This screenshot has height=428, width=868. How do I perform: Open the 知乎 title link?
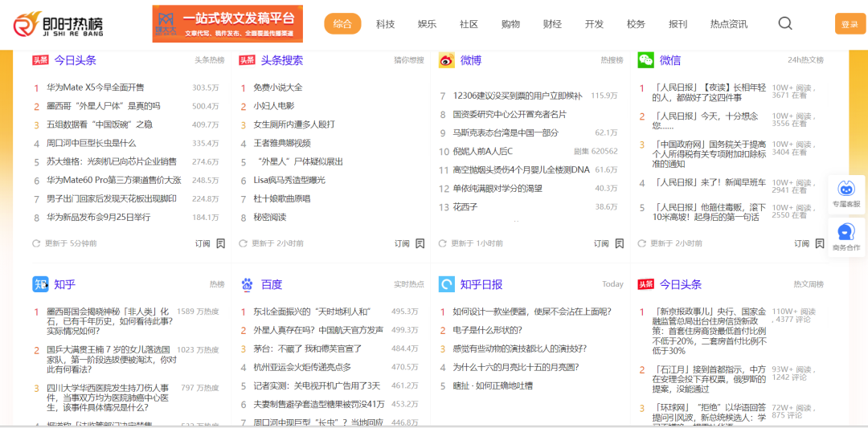pos(65,284)
